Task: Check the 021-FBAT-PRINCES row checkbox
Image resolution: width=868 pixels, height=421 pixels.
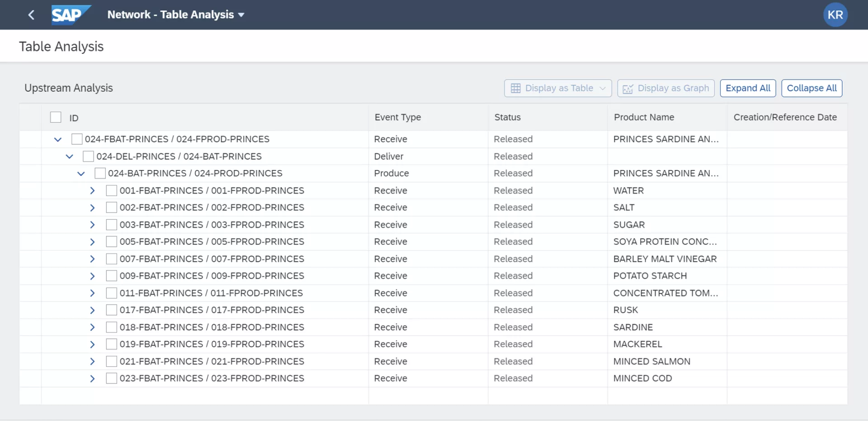Action: 111,361
